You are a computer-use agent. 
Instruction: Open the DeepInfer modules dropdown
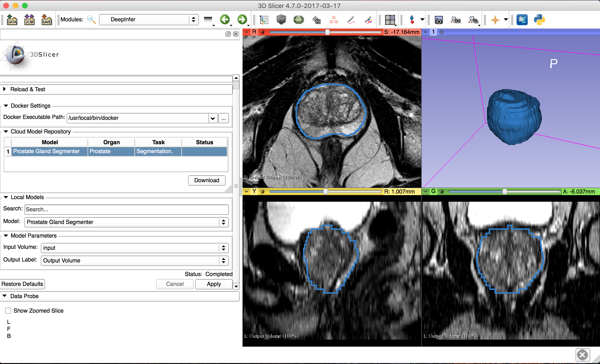(x=148, y=19)
